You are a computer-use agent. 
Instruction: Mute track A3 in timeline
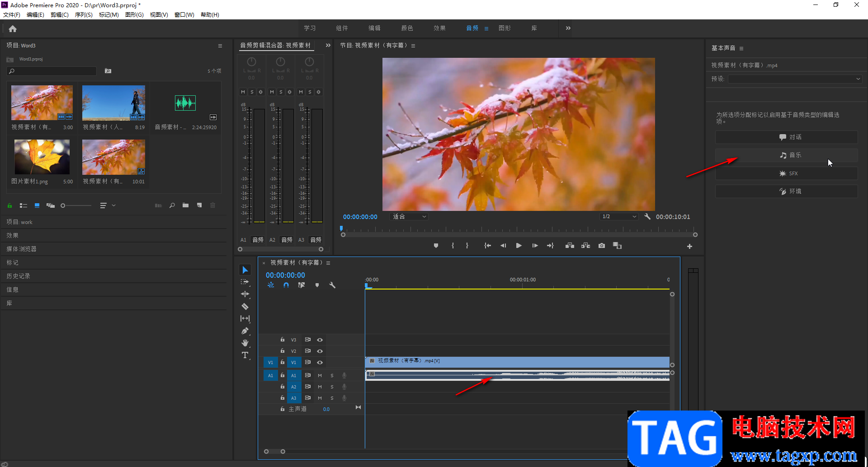point(320,398)
